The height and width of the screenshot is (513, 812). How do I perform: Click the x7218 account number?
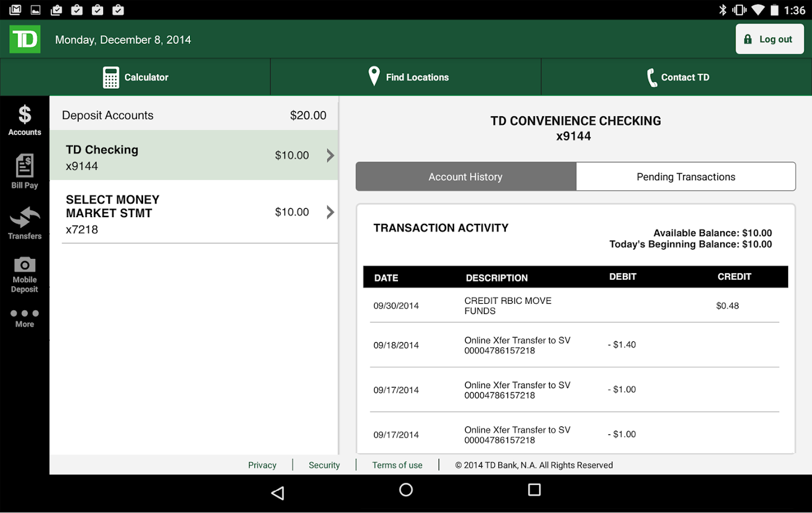pos(82,230)
